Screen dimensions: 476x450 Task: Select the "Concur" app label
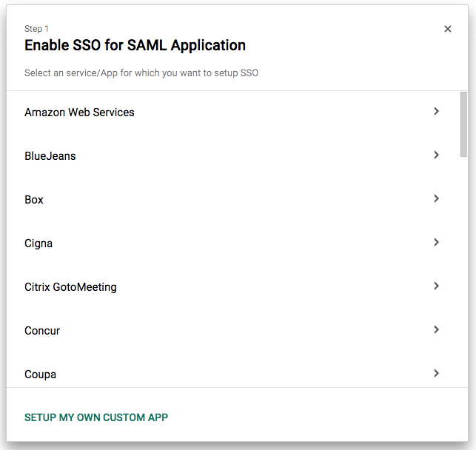tap(42, 331)
